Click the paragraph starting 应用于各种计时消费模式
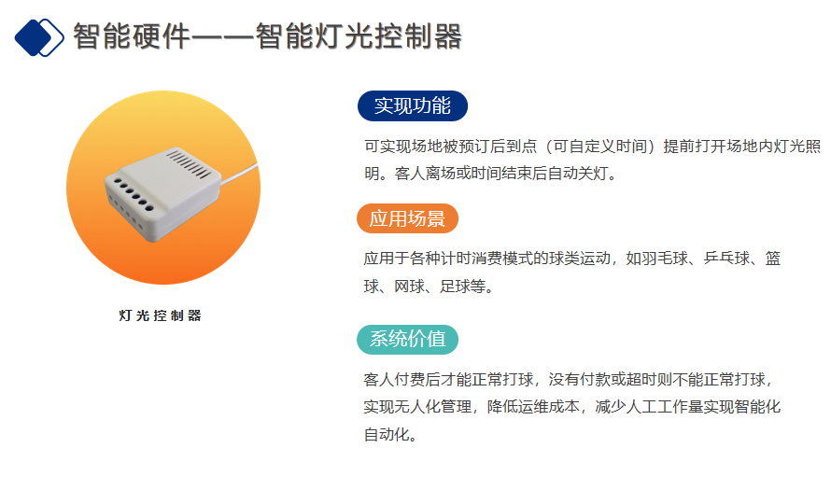The width and height of the screenshot is (831, 504). click(x=571, y=273)
